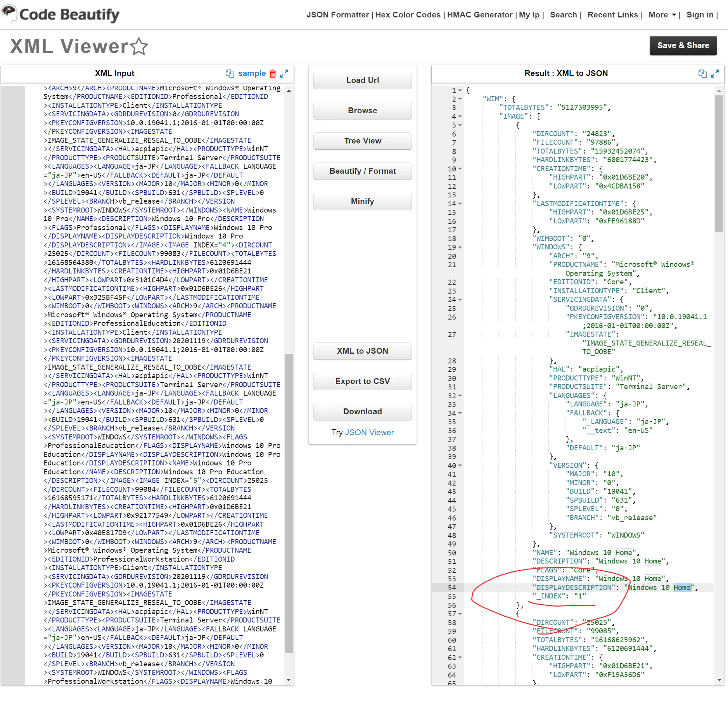Viewport: 728px width, 728px height.
Task: Collapse fold arrow on result line 1
Action: 460,90
